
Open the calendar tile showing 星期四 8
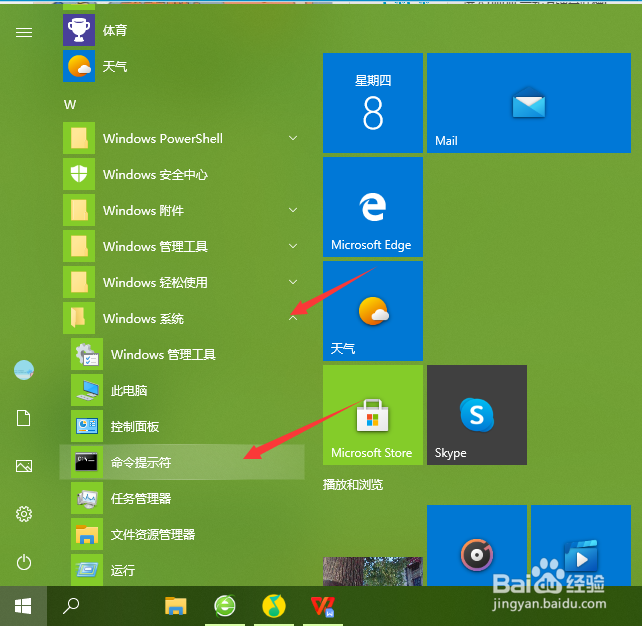[373, 103]
